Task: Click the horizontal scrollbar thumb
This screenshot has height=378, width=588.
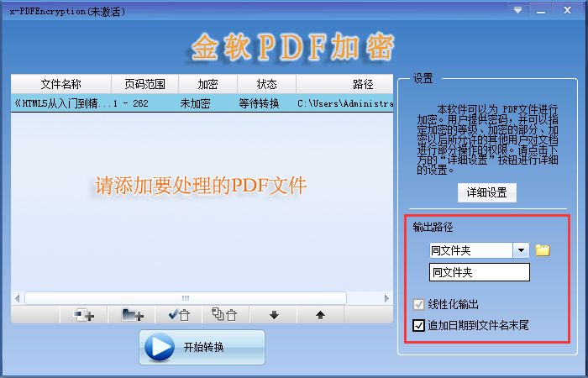Action: (x=186, y=298)
